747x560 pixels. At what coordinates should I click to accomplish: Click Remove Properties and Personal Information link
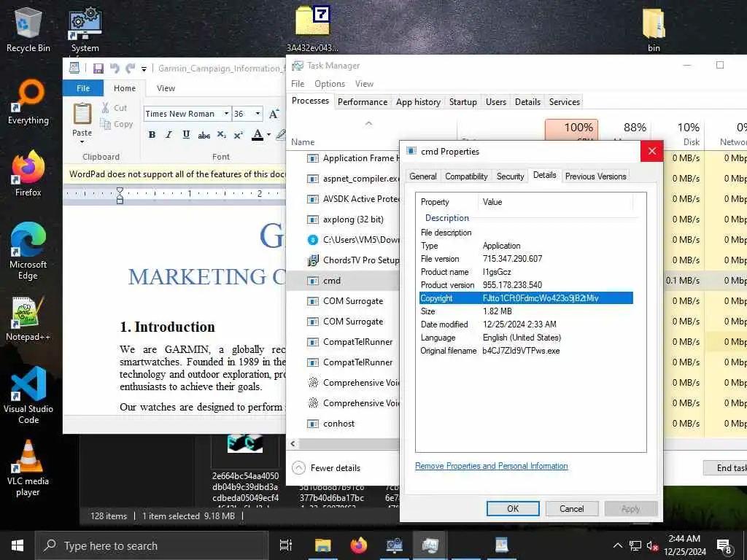(491, 466)
